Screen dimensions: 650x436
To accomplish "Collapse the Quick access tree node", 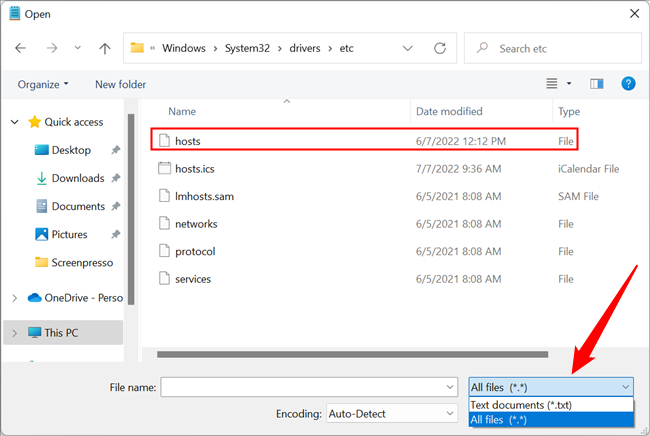I will (x=14, y=122).
